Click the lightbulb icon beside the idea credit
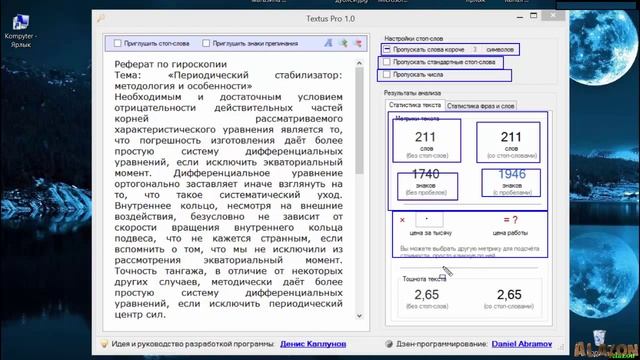Image resolution: width=640 pixels, height=360 pixels. (104, 344)
